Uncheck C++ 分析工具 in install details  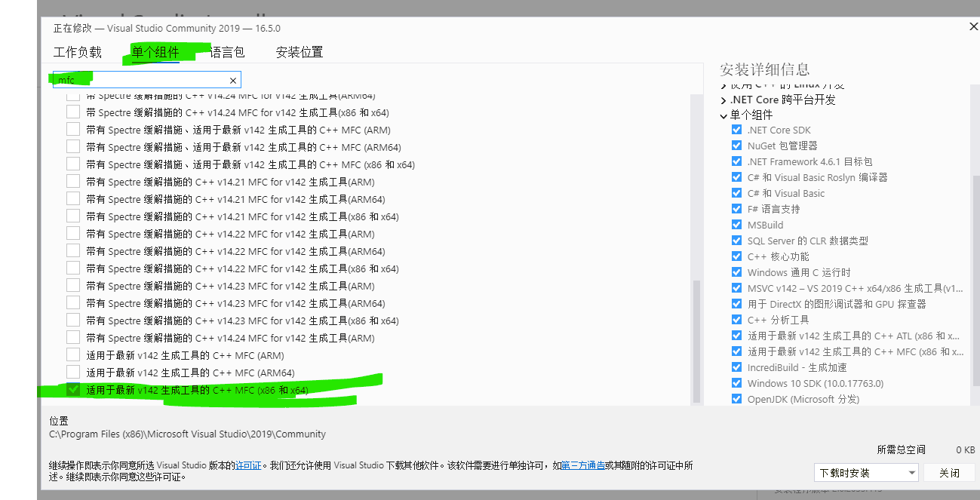click(736, 320)
